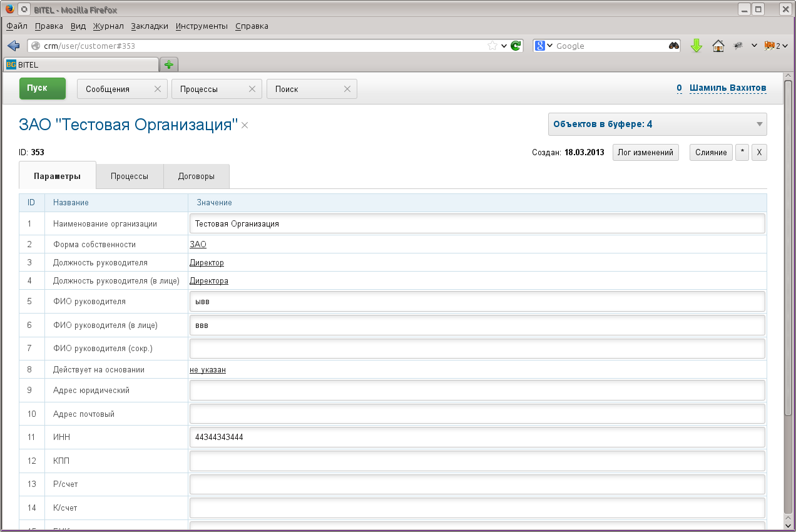
Task: Reload the page with the green refresh icon
Action: pos(516,46)
